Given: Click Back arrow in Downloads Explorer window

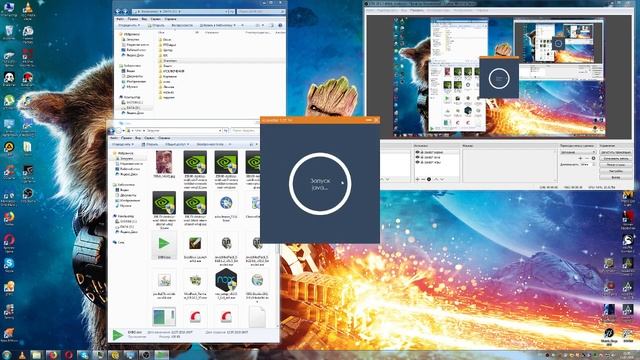Looking at the screenshot, I should point(111,131).
